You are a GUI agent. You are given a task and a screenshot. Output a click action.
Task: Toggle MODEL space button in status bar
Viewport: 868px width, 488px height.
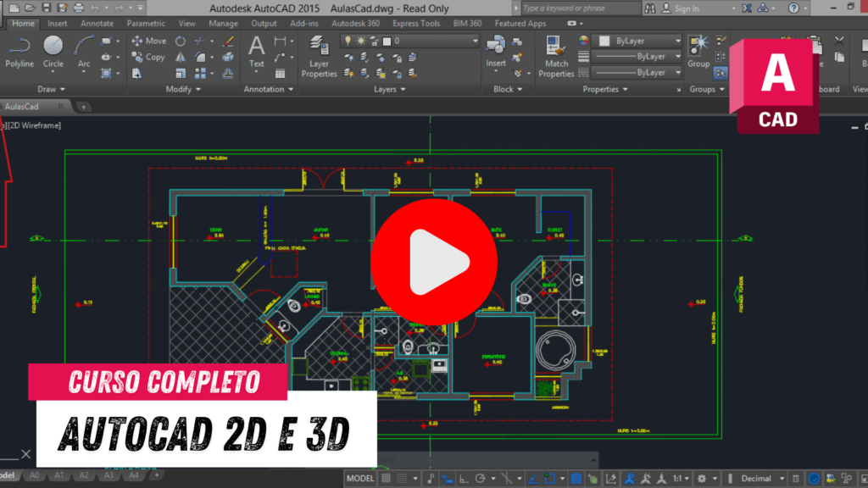tap(360, 479)
